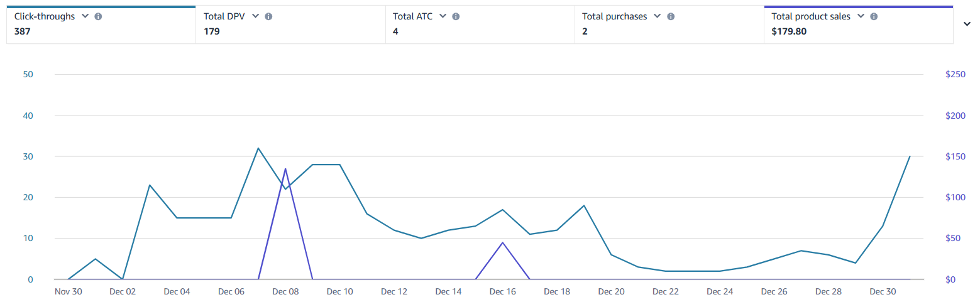Image resolution: width=980 pixels, height=302 pixels.
Task: Click the click-throughs peak at Dec 07
Action: (x=258, y=148)
